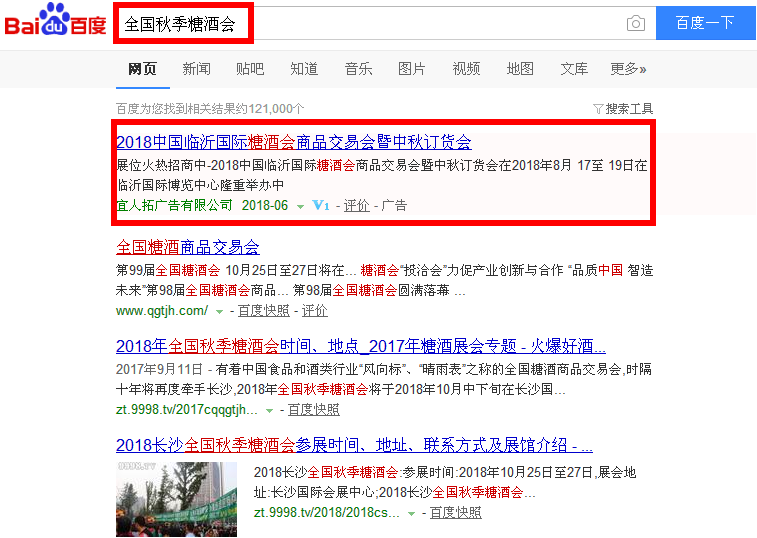
Task: Click 评价 link in the ad result
Action: (356, 205)
